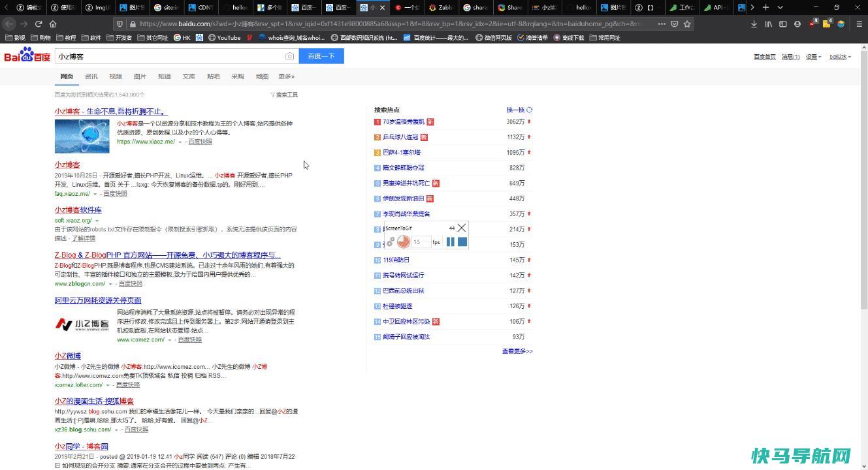Image resolution: width=868 pixels, height=470 pixels.
Task: Search by image using the camera icon
Action: click(x=289, y=56)
